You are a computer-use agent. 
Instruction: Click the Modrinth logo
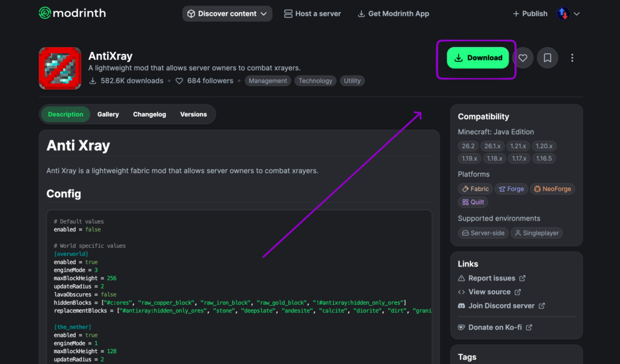coord(73,13)
